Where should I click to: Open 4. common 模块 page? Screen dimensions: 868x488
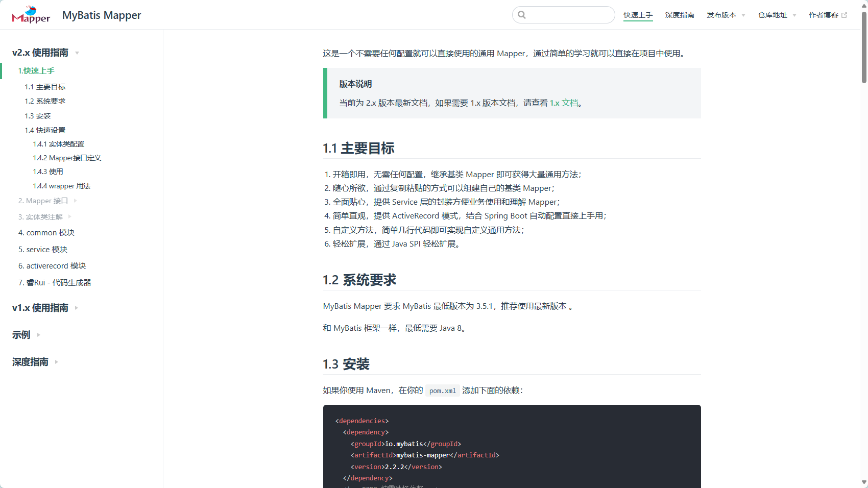pyautogui.click(x=46, y=233)
